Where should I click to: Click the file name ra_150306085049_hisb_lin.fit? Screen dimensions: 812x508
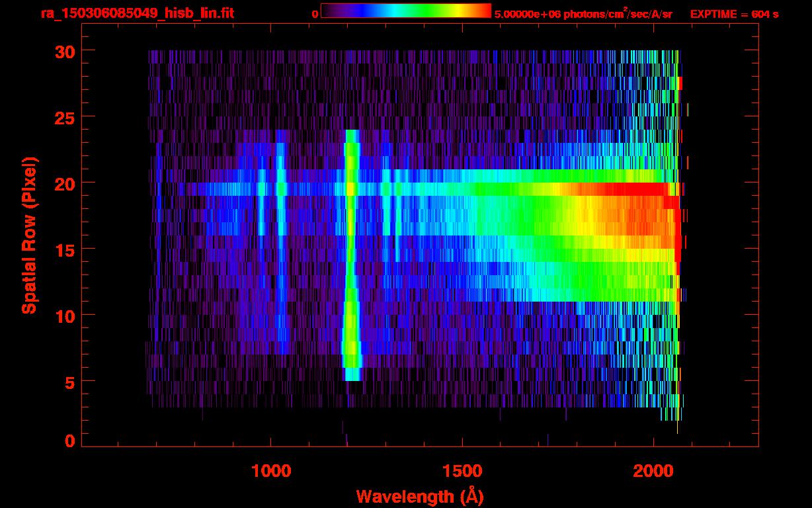[x=137, y=13]
